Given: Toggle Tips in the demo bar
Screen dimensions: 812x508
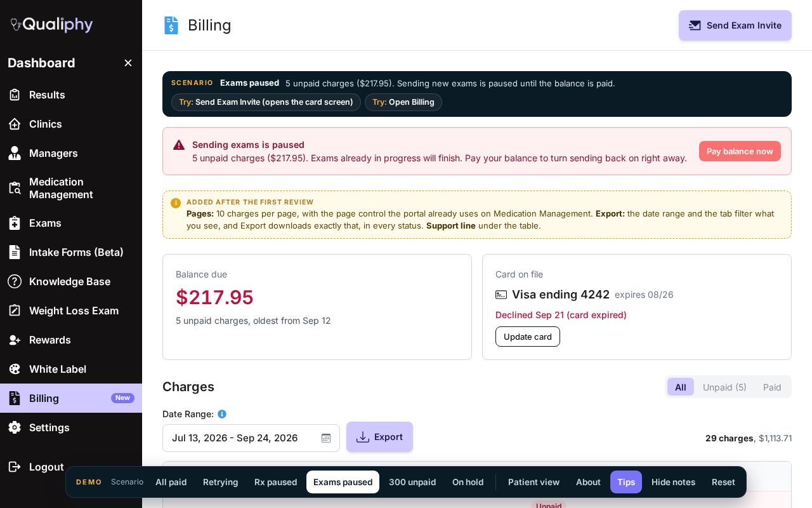Looking at the screenshot, I should 626,482.
